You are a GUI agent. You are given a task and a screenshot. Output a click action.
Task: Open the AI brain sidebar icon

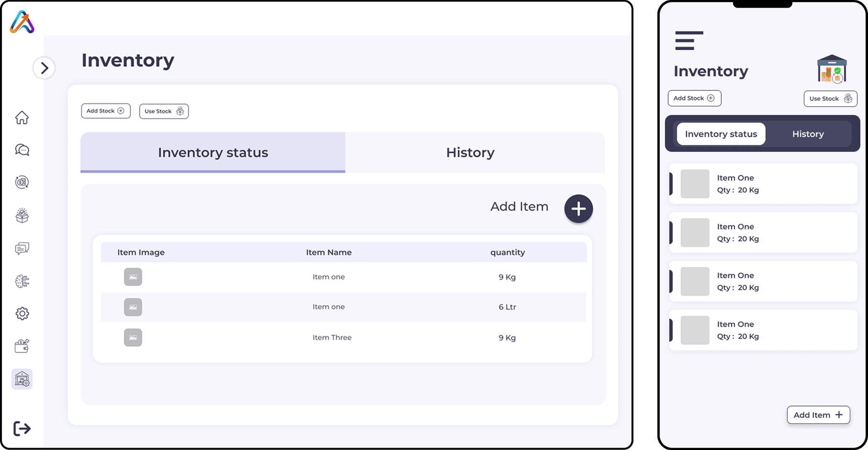[x=22, y=281]
